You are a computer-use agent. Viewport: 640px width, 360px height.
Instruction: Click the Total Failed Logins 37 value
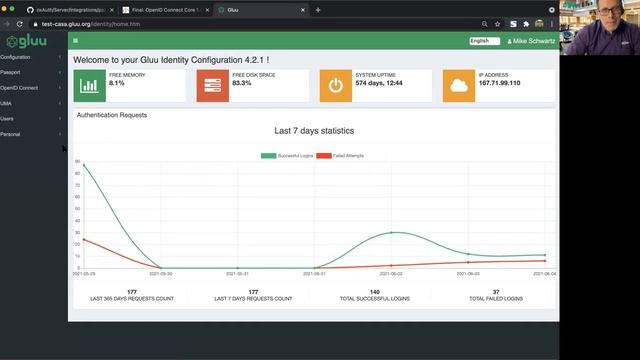[x=496, y=292]
